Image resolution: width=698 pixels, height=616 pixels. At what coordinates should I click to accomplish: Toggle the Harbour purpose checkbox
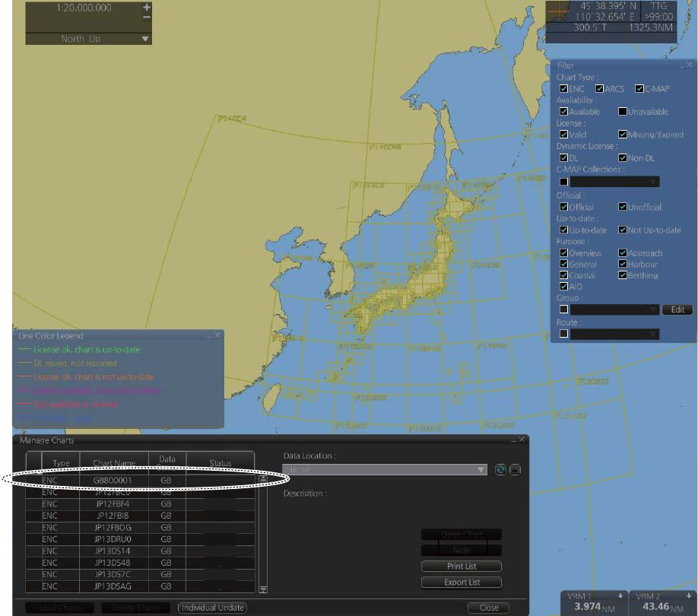pos(623,265)
